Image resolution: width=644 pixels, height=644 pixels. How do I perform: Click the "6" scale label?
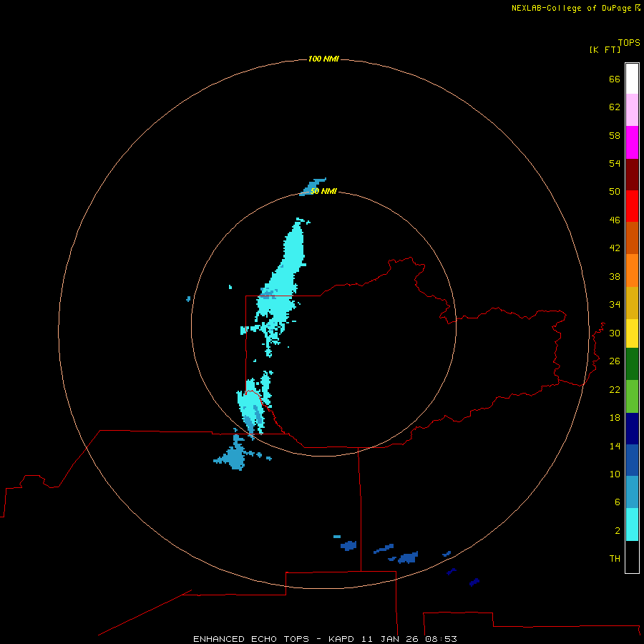(618, 502)
